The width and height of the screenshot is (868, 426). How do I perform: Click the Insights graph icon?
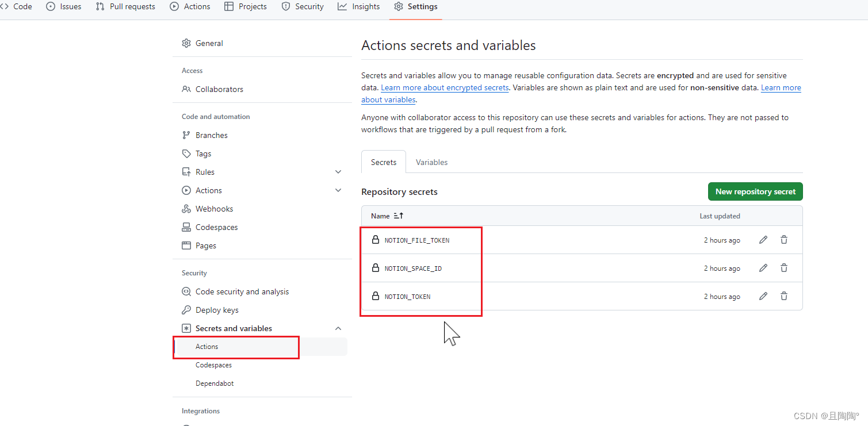tap(342, 6)
